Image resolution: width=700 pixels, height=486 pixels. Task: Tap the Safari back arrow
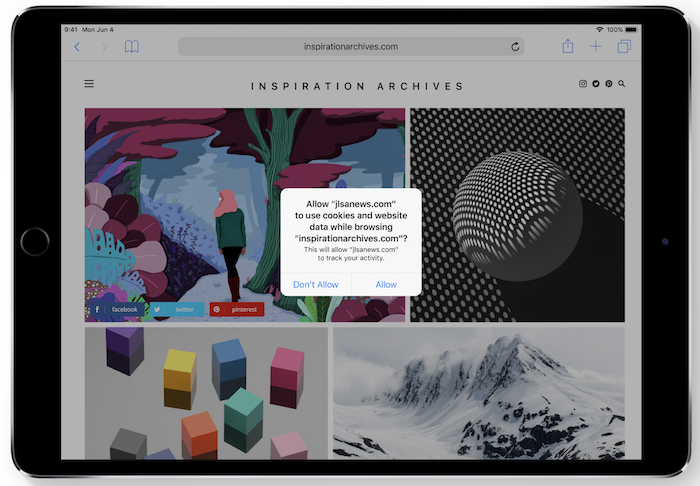point(77,47)
